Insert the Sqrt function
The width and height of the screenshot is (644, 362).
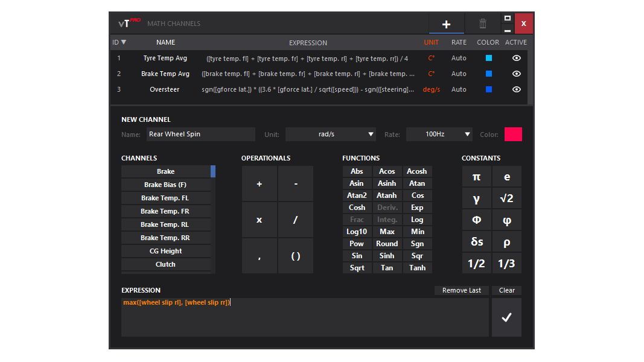(357, 267)
